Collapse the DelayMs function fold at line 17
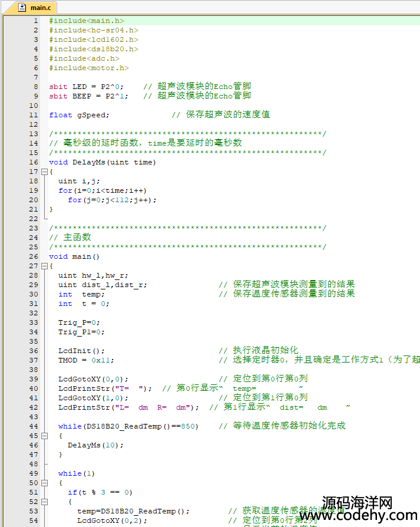Viewport: 420px width, 527px height. click(x=44, y=172)
